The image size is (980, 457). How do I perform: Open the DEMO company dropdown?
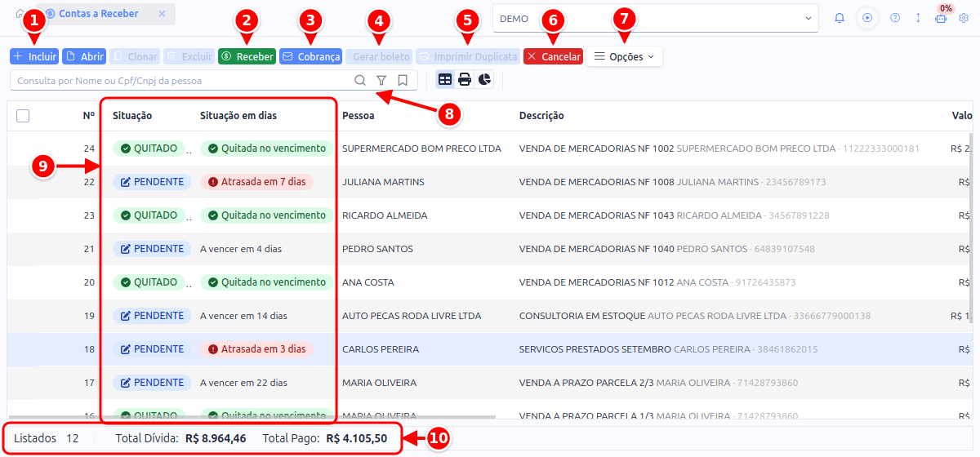point(655,18)
